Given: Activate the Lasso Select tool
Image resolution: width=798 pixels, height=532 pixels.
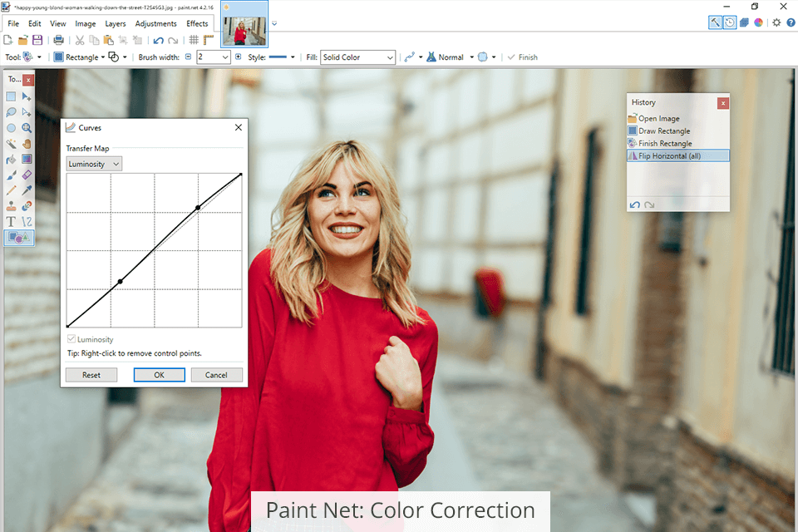Looking at the screenshot, I should (x=11, y=111).
